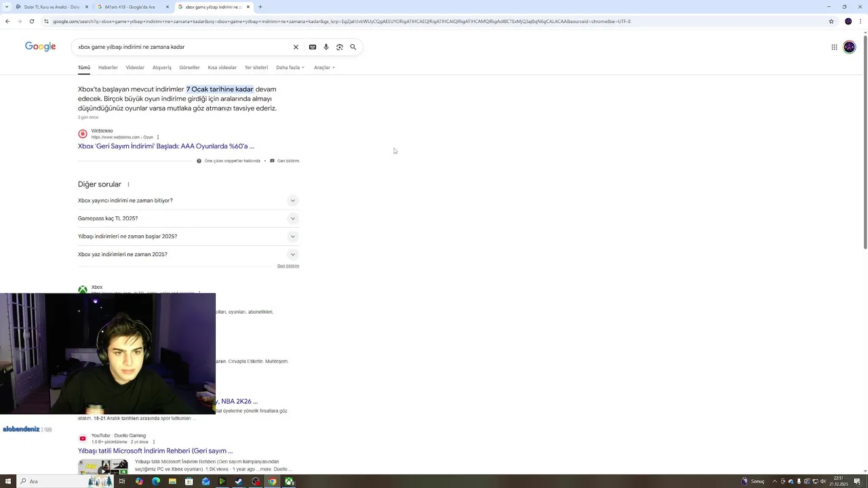Screen dimensions: 868x488
Task: Switch to Görseller tab
Action: coord(189,67)
